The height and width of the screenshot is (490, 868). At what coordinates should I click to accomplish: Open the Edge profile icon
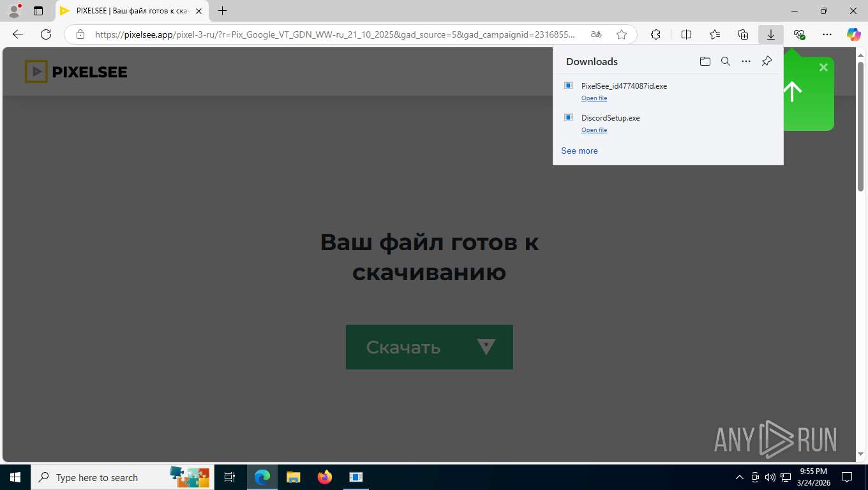(x=13, y=11)
